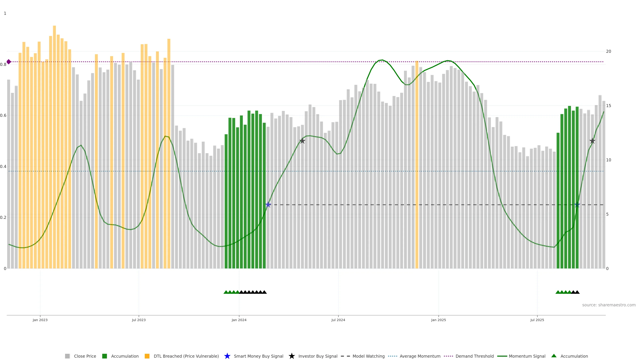Image resolution: width=644 pixels, height=362 pixels.
Task: Click the green triangle legend icon
Action: 554,356
